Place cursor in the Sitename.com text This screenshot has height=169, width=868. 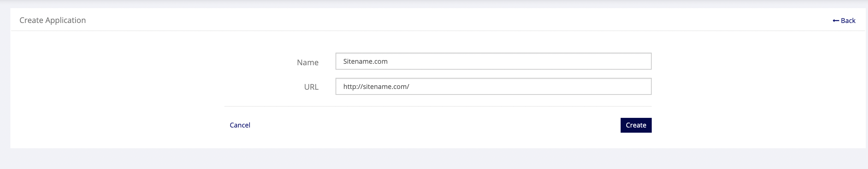pyautogui.click(x=365, y=62)
